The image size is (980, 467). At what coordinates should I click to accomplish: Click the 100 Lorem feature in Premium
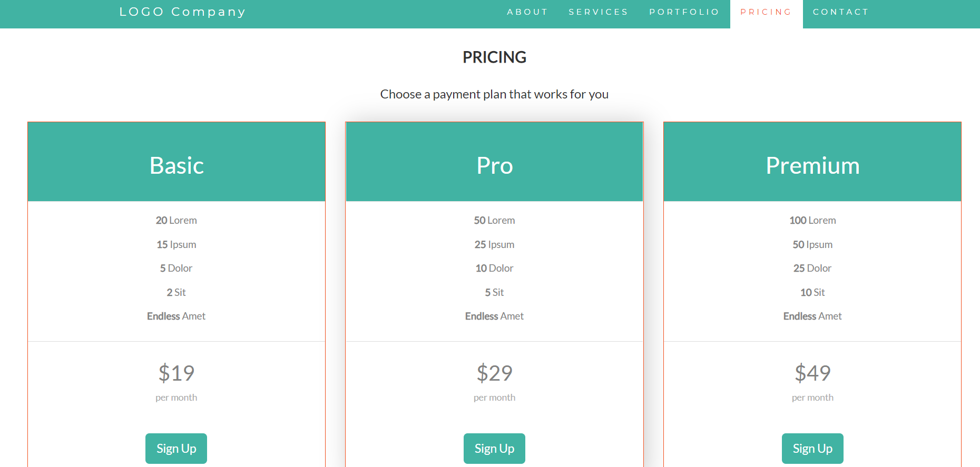tap(812, 220)
